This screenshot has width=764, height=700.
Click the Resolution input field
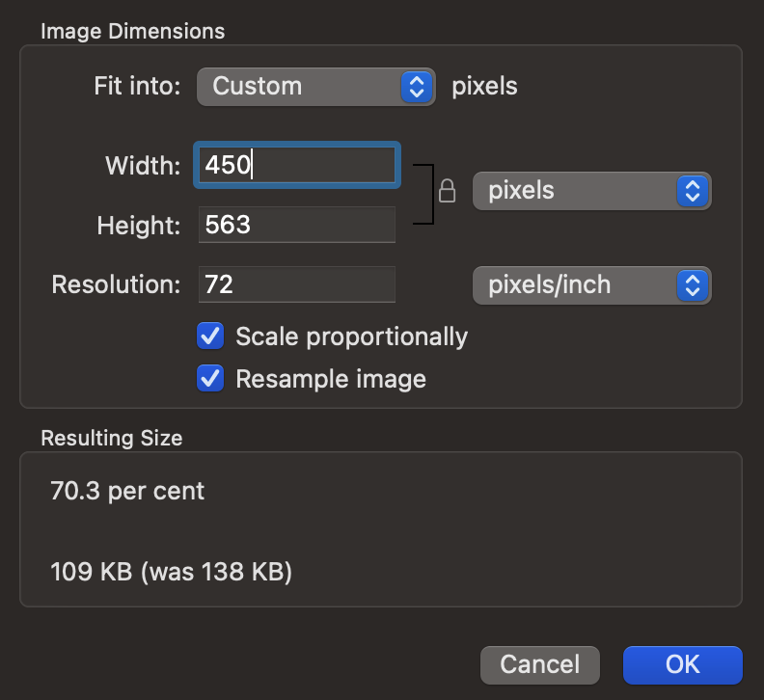click(297, 284)
